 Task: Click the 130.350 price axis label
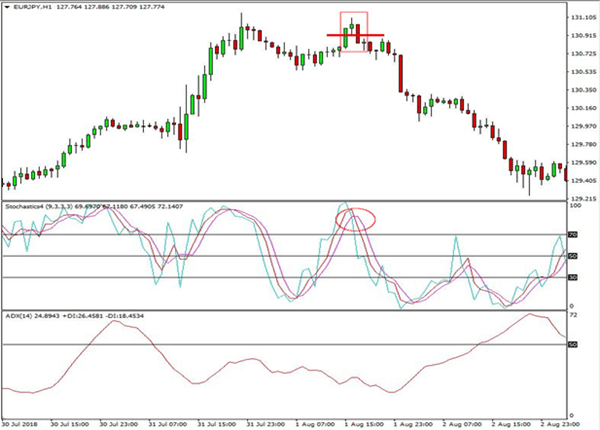click(583, 90)
